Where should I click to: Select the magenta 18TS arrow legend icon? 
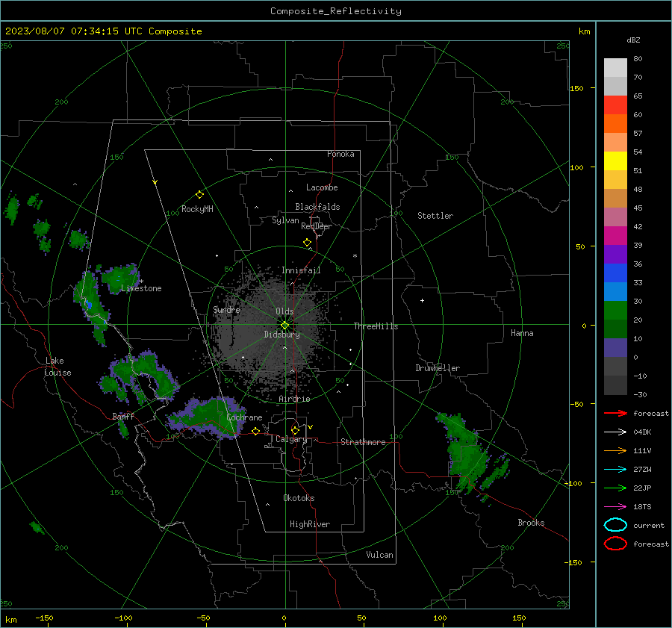[x=615, y=507]
